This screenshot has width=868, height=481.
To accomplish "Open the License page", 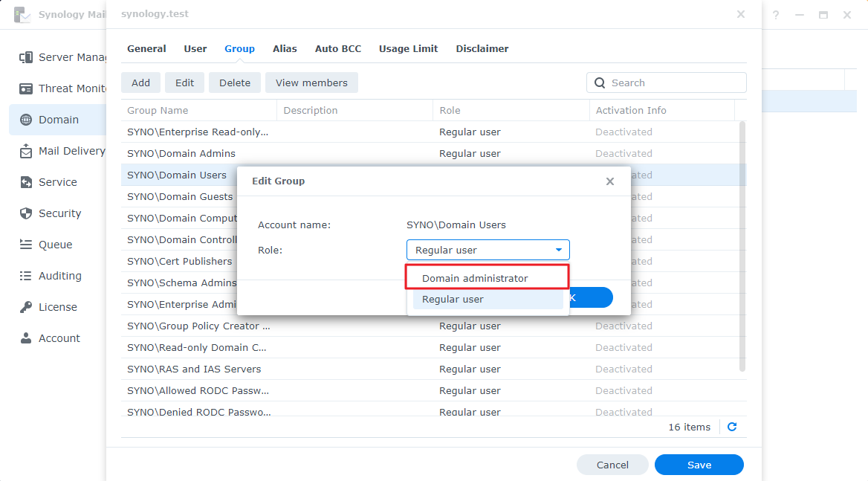I will coord(56,306).
